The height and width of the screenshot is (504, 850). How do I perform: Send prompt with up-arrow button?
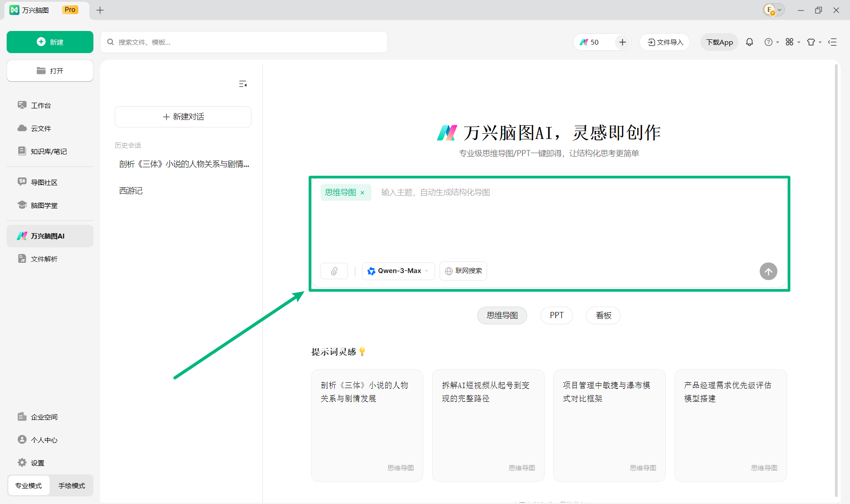pos(769,271)
